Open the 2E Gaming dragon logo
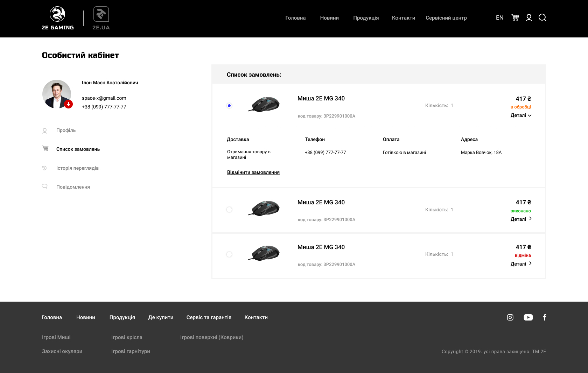 pyautogui.click(x=57, y=18)
